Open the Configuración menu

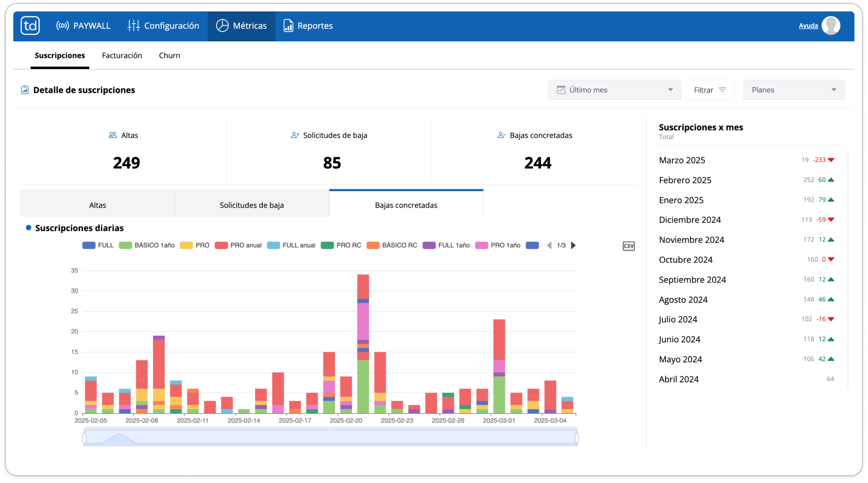(163, 26)
